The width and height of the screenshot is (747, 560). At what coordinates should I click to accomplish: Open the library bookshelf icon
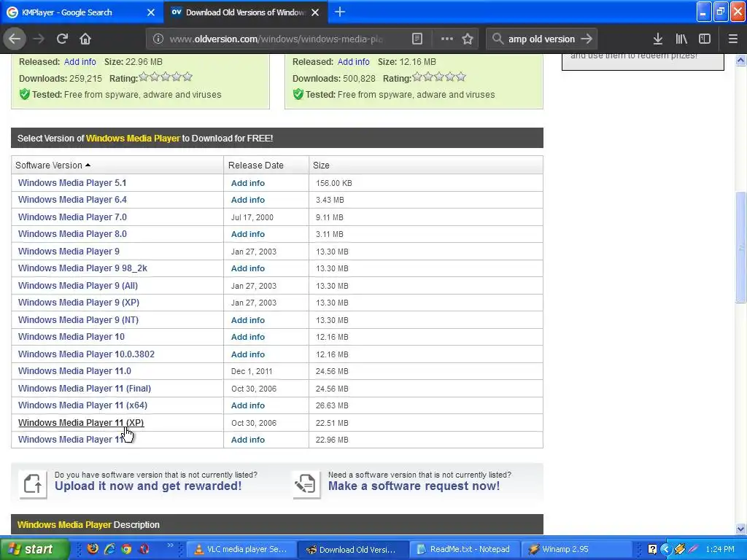pyautogui.click(x=681, y=39)
